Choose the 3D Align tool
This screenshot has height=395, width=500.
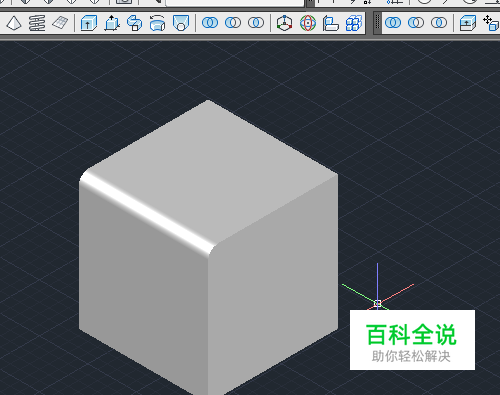[x=331, y=23]
